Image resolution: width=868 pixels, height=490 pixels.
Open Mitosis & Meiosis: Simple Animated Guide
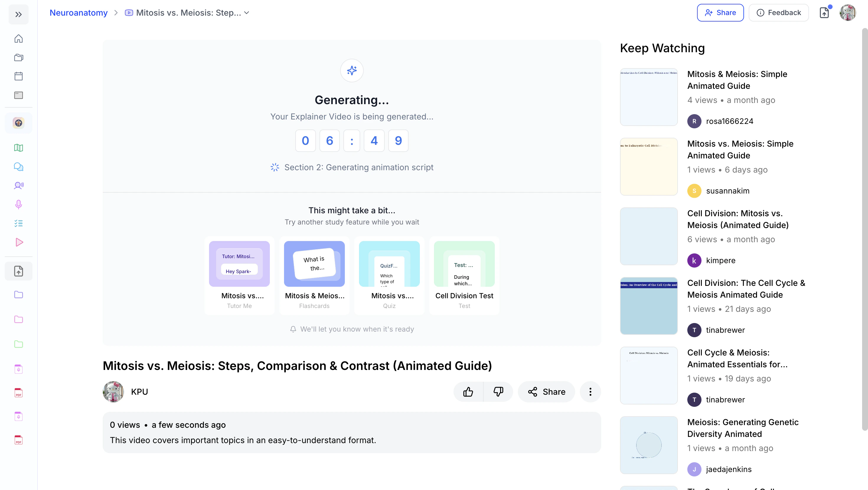click(x=737, y=80)
